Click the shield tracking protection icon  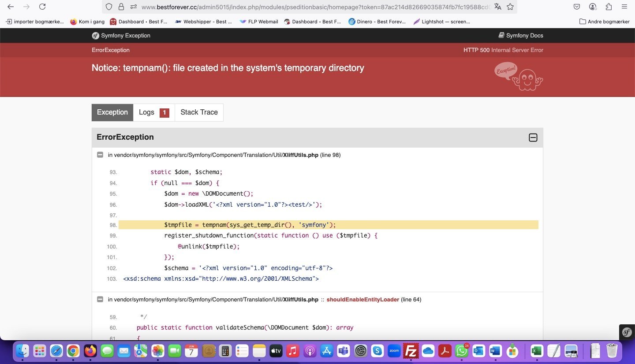click(x=109, y=7)
